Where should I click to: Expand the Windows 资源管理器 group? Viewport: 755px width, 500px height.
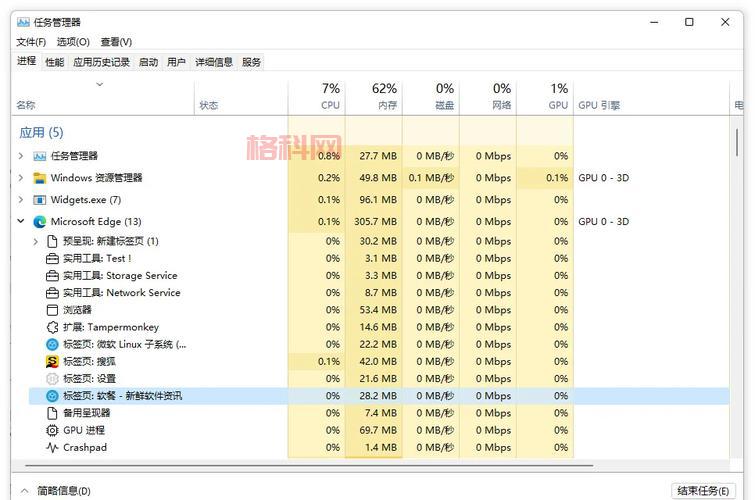pyautogui.click(x=21, y=178)
